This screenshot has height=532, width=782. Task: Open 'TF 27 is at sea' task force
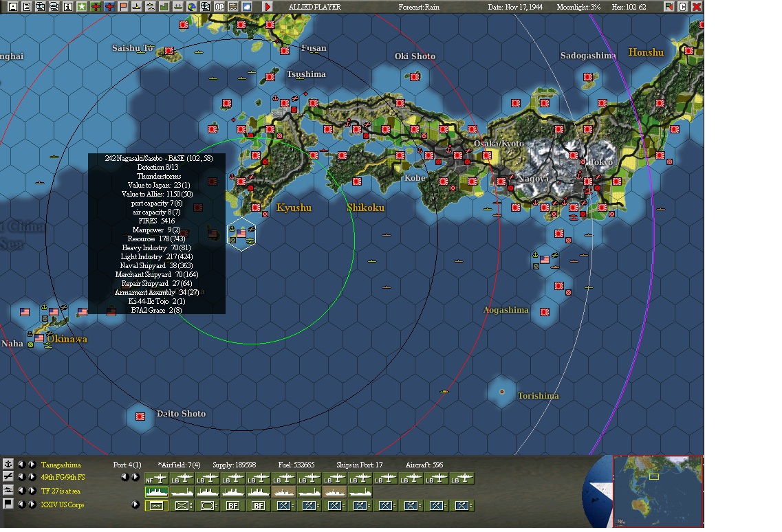pos(61,491)
